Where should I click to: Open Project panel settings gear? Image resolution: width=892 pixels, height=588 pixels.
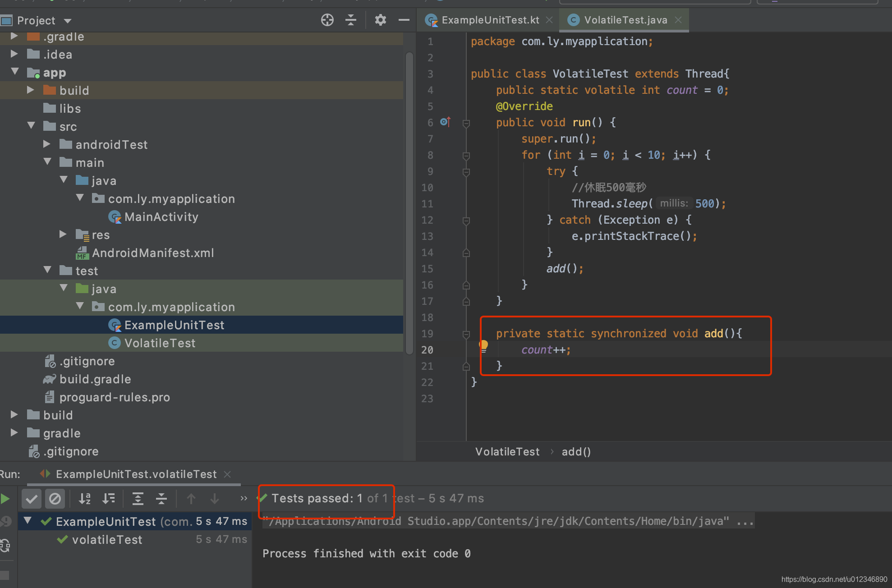[381, 20]
